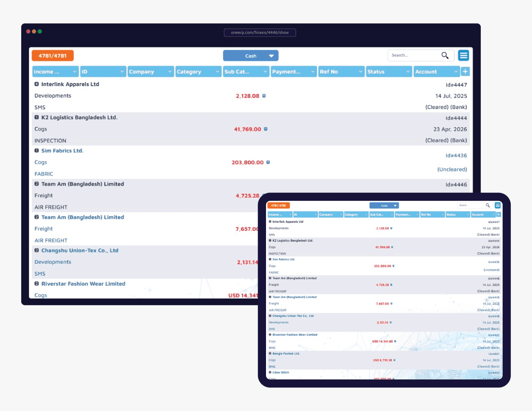Open Changshu Union-Tex Co., Ltd link in desktop window
The height and width of the screenshot is (411, 532).
[x=80, y=250]
